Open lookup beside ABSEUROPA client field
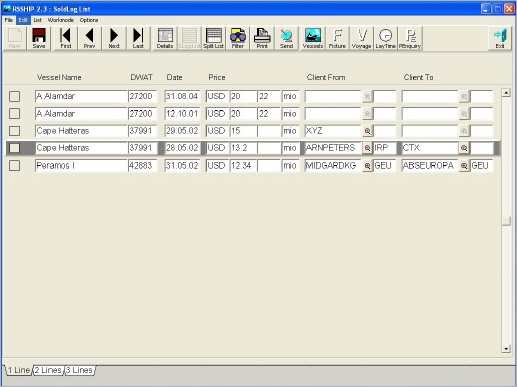Image resolution: width=517 pixels, height=387 pixels. [x=464, y=166]
